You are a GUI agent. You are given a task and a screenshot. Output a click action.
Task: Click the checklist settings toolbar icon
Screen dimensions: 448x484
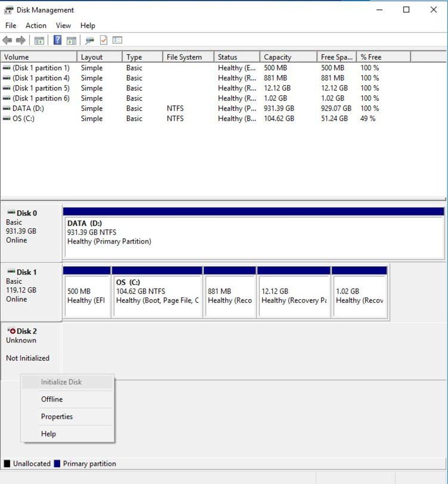[x=117, y=40]
